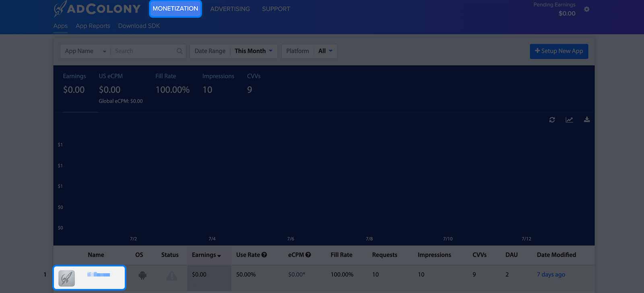Click the 7/12 date label on chart axis

click(526, 239)
